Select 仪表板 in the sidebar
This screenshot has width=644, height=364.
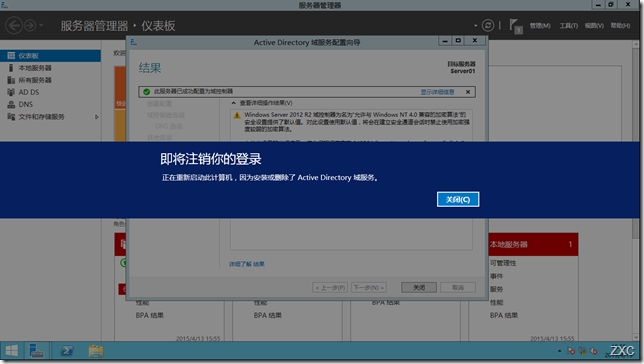pos(50,55)
